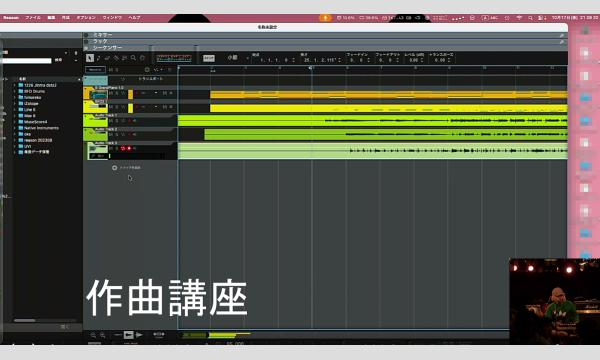Open the ウィンドウ menu
Screen dimensions: 600x360
[112, 18]
